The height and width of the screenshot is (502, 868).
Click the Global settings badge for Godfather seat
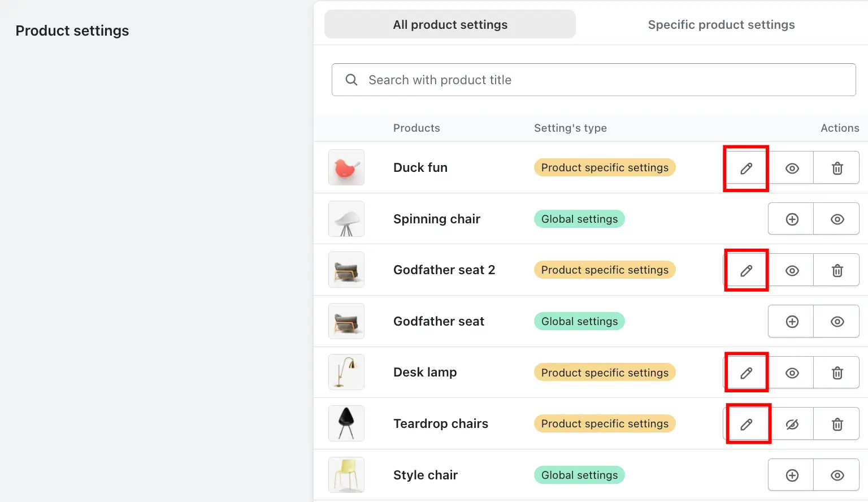pyautogui.click(x=579, y=321)
